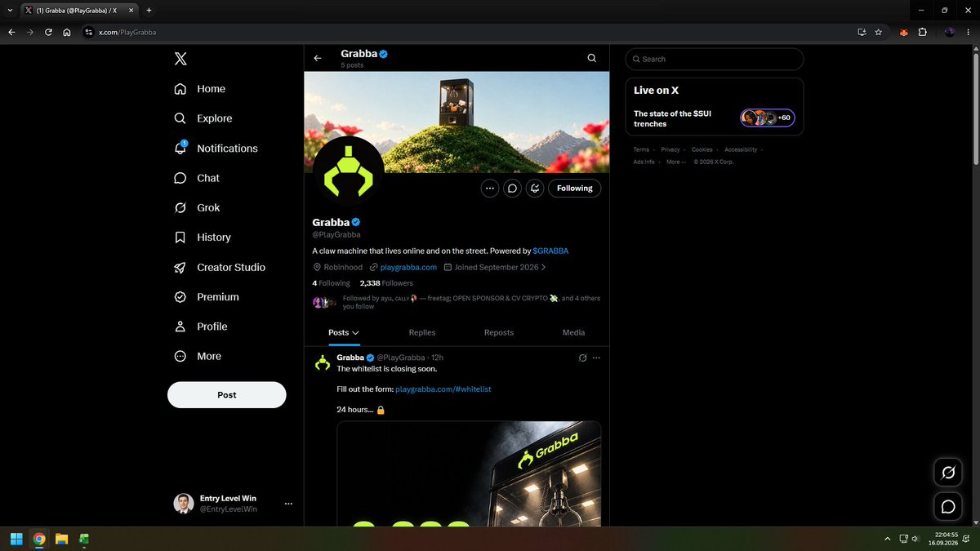Screen dimensions: 980x551
Task: Open the $GRABBA cashtag link
Action: pyautogui.click(x=550, y=251)
